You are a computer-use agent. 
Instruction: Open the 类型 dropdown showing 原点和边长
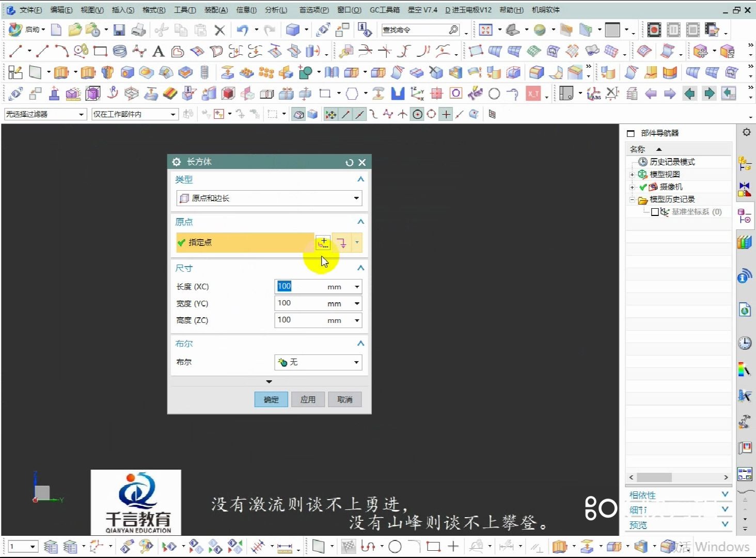click(x=355, y=198)
